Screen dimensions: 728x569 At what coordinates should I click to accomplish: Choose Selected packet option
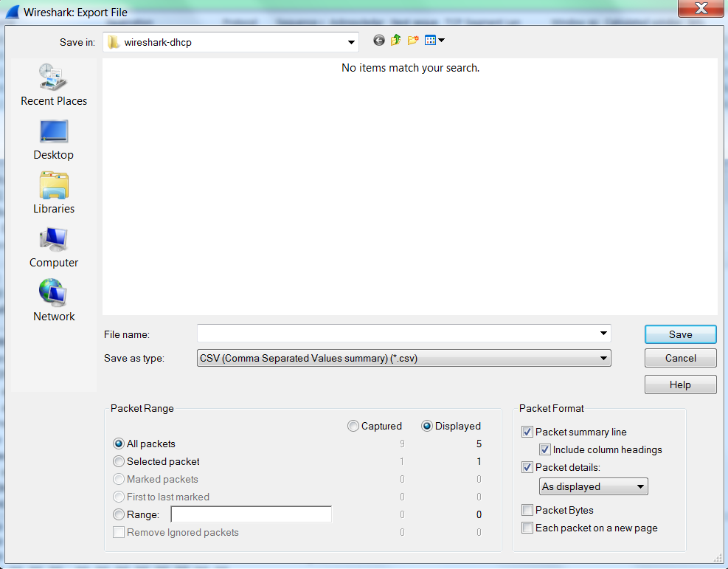pyautogui.click(x=119, y=461)
